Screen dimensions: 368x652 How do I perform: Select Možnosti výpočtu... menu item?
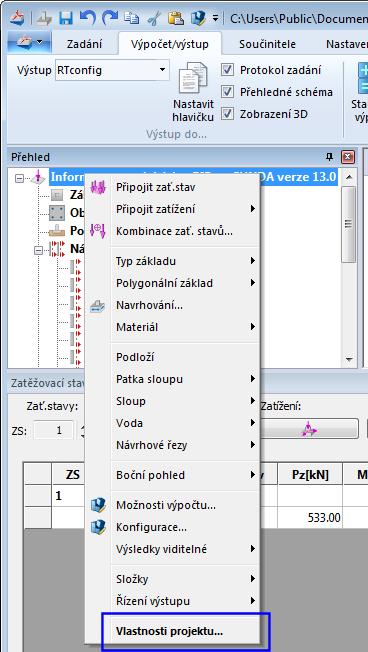(173, 506)
